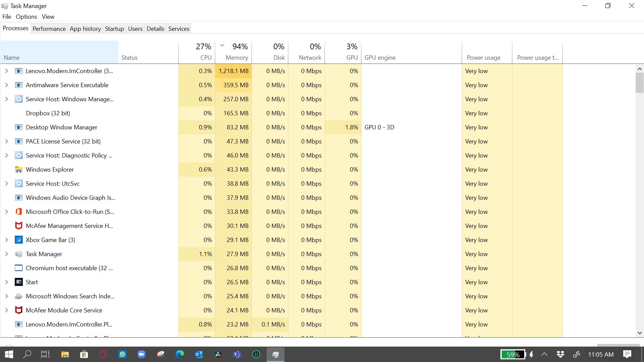Sort processes by GPU column

(x=343, y=52)
